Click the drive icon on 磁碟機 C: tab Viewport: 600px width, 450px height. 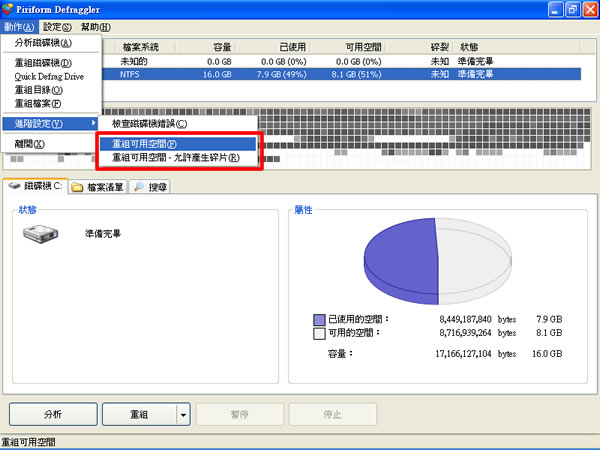click(x=15, y=186)
